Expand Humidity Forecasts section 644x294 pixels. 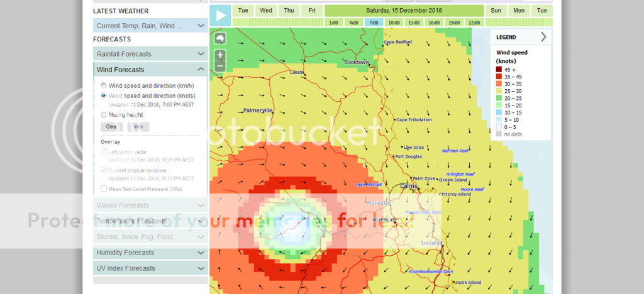150,253
